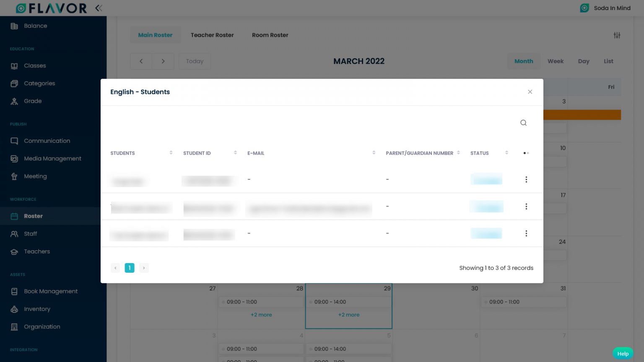The height and width of the screenshot is (362, 644).
Task: Sort table by Students column
Action: pos(171,153)
